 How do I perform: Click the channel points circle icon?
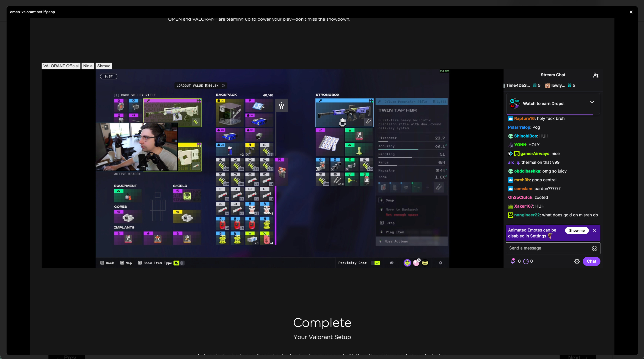526,261
